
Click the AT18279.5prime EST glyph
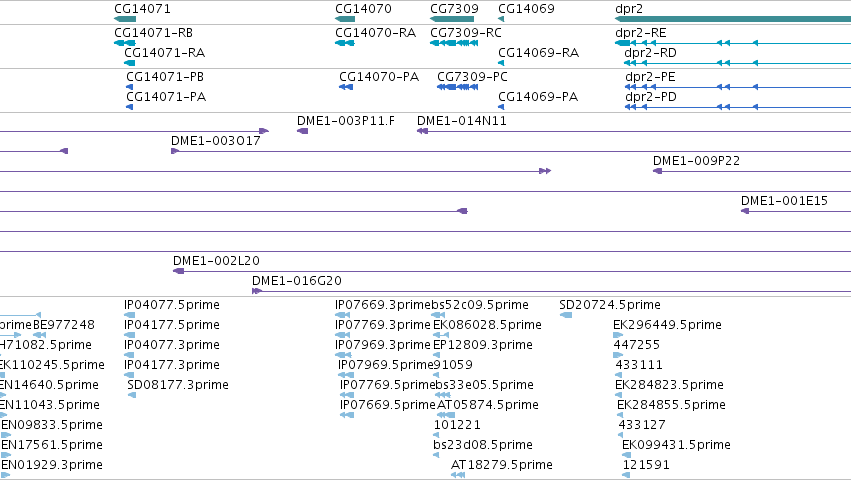[x=458, y=475]
